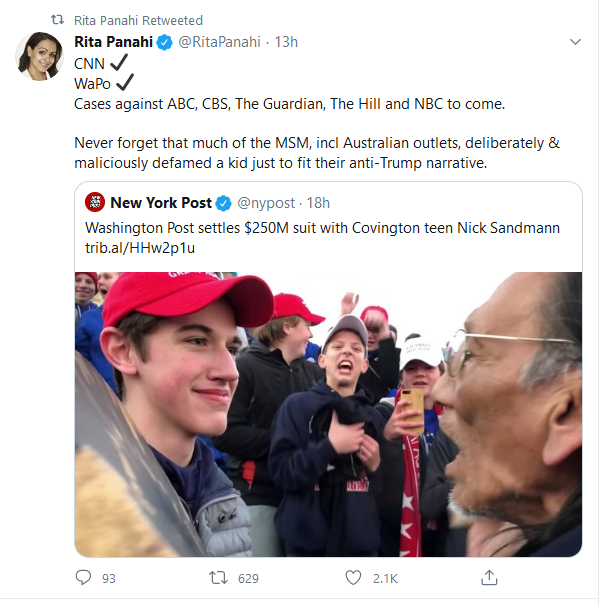
Task: Open the share tweet icon
Action: [489, 578]
